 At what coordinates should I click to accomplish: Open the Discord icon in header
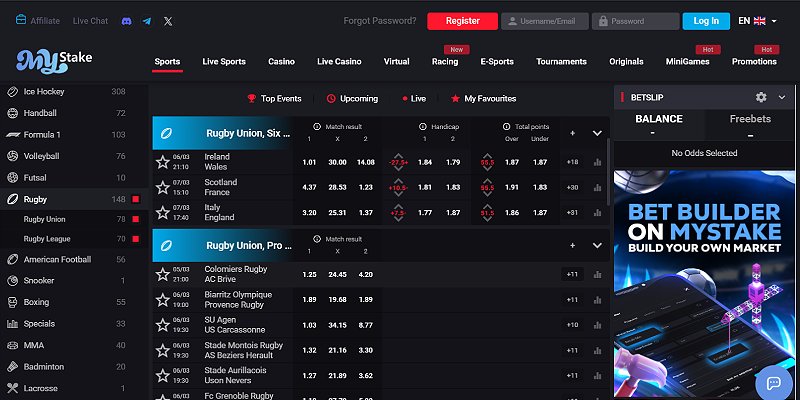(127, 21)
